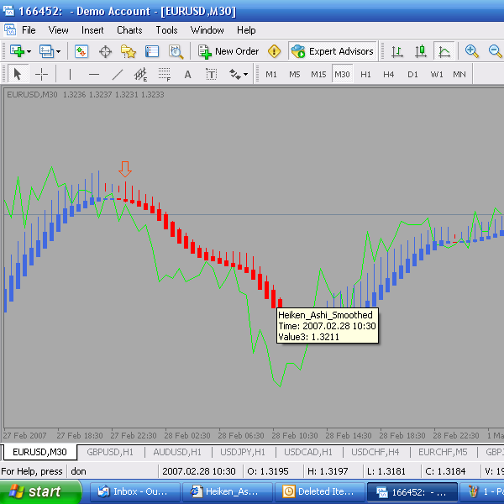Switch chart to candlesticks mode

click(x=421, y=51)
